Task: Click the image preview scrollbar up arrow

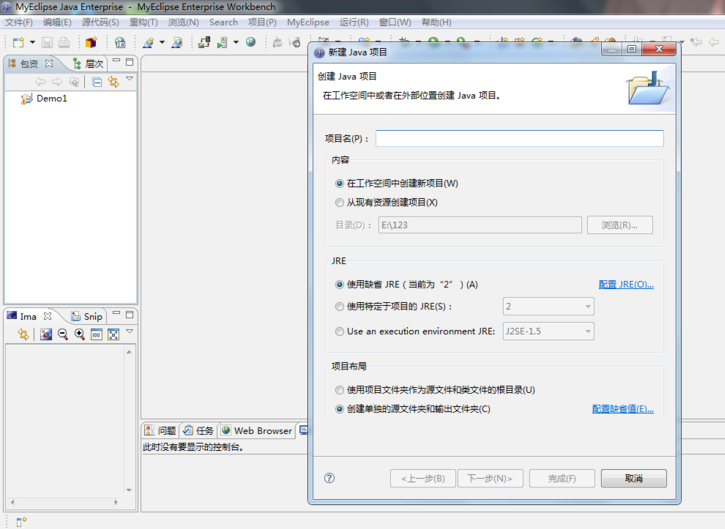Action: coord(129,352)
